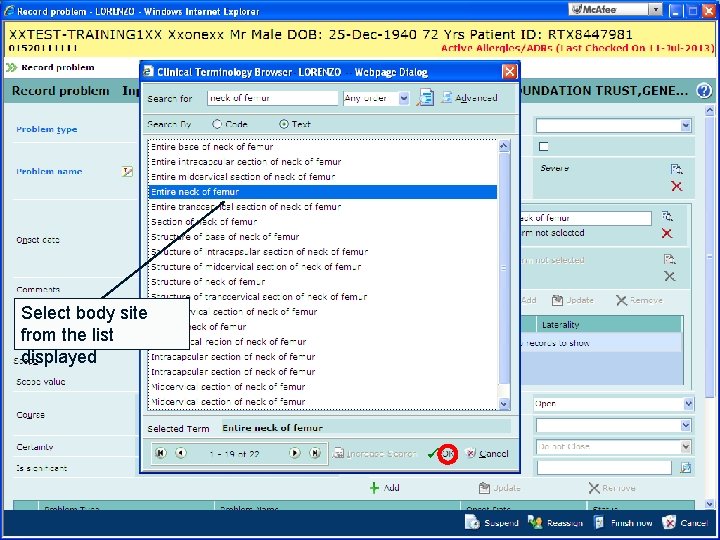Close the Clinical Terminology Browser dialog
The height and width of the screenshot is (540, 720).
(x=509, y=72)
